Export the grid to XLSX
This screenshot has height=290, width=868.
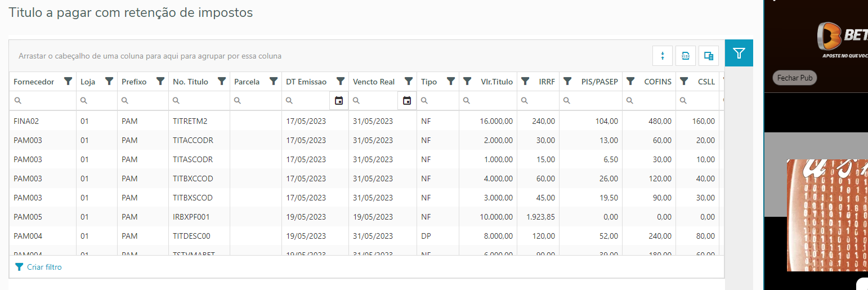686,56
